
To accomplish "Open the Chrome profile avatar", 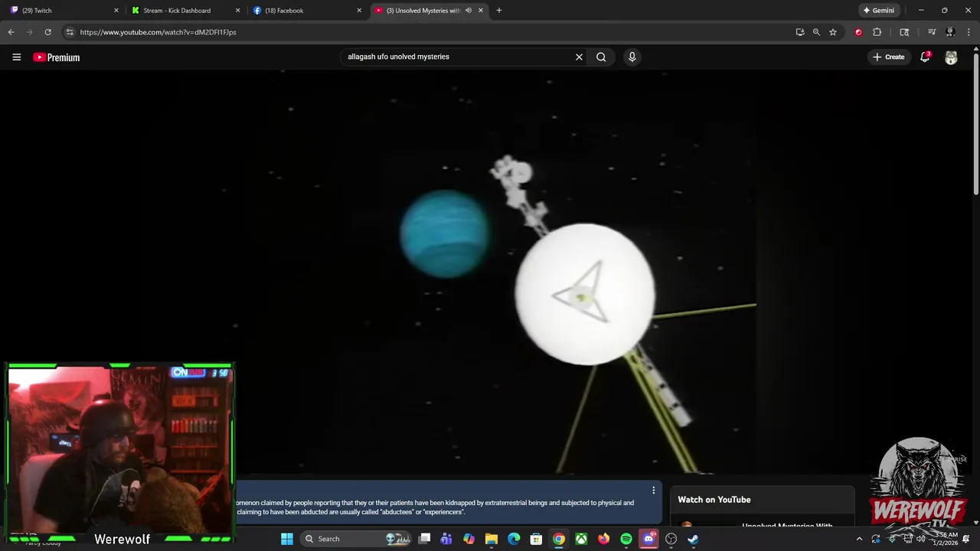I will click(950, 32).
